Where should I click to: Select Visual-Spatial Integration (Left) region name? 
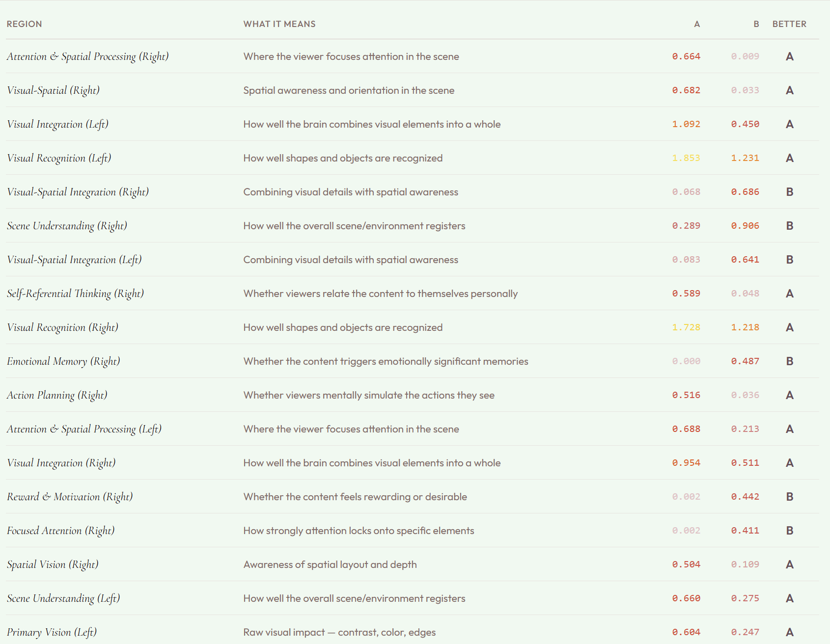(x=74, y=260)
